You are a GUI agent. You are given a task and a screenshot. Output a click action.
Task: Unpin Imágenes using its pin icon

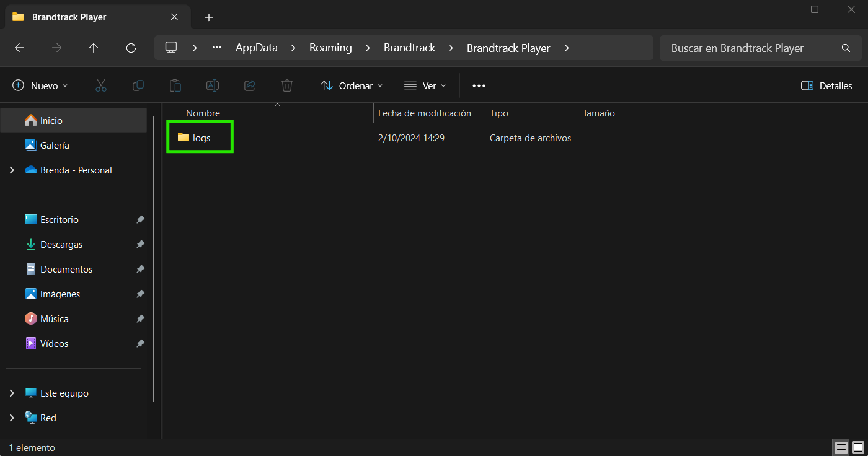[x=141, y=294]
